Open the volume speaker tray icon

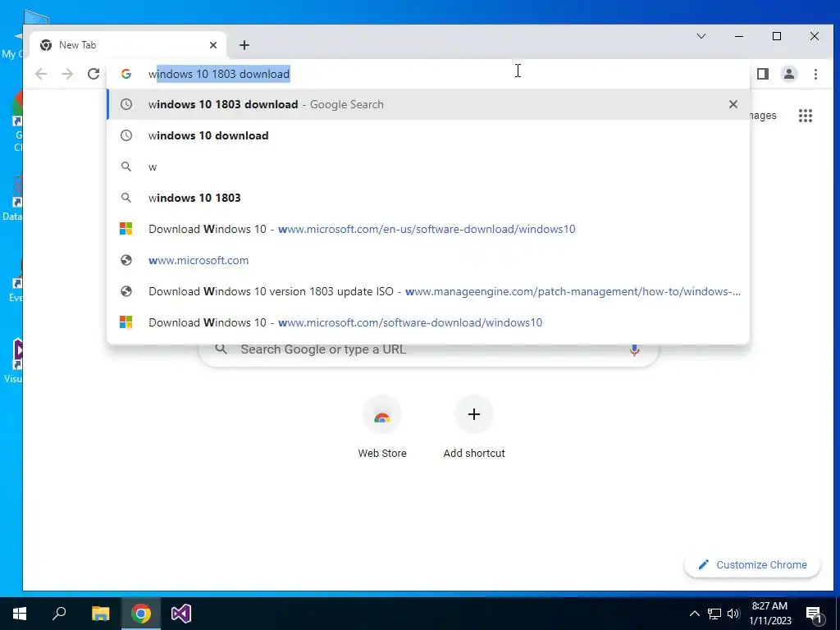click(733, 614)
